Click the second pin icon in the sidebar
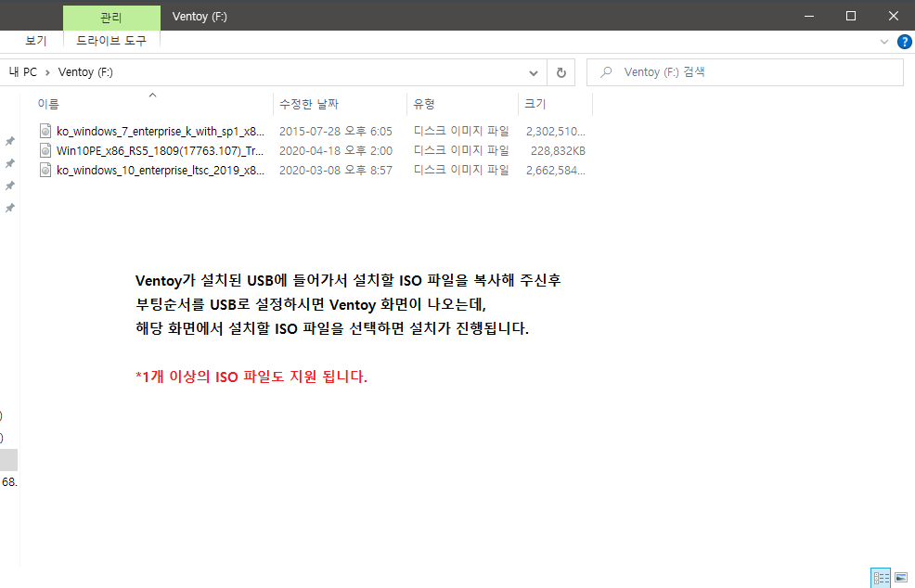915x588 pixels. click(x=10, y=163)
